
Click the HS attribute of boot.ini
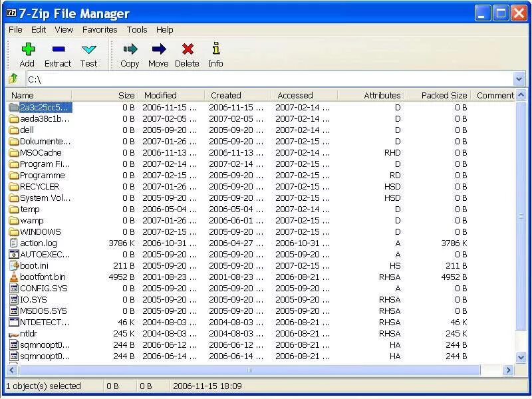(x=395, y=265)
